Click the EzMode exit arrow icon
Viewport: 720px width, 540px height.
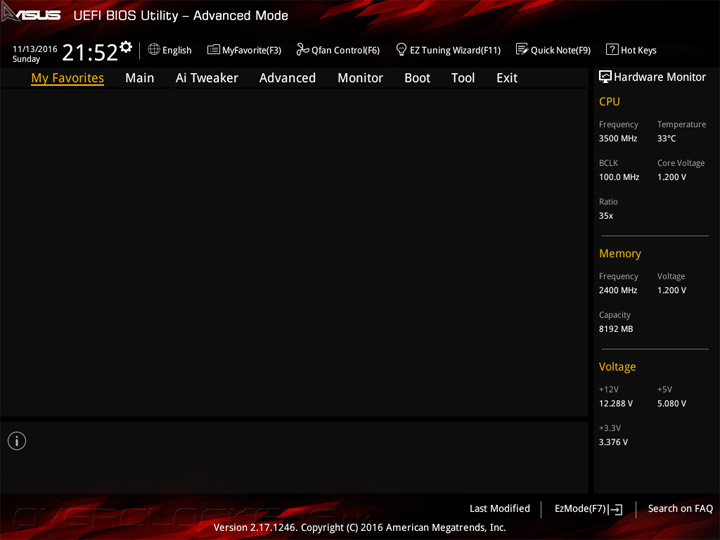pyautogui.click(x=616, y=509)
